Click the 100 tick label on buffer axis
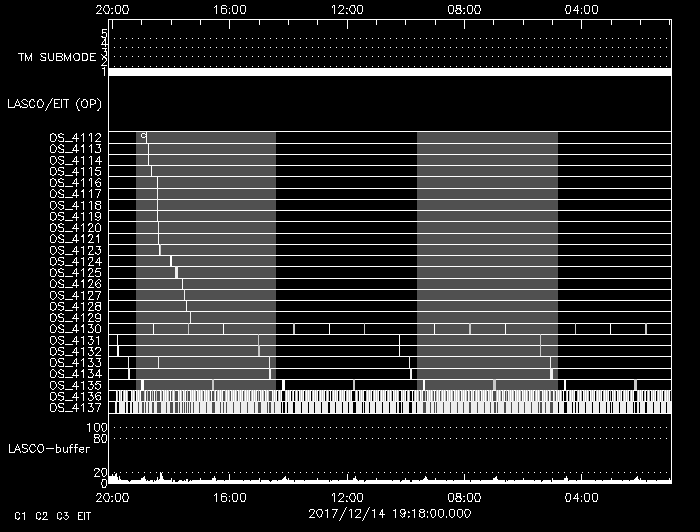The height and width of the screenshot is (532, 700). (x=97, y=428)
